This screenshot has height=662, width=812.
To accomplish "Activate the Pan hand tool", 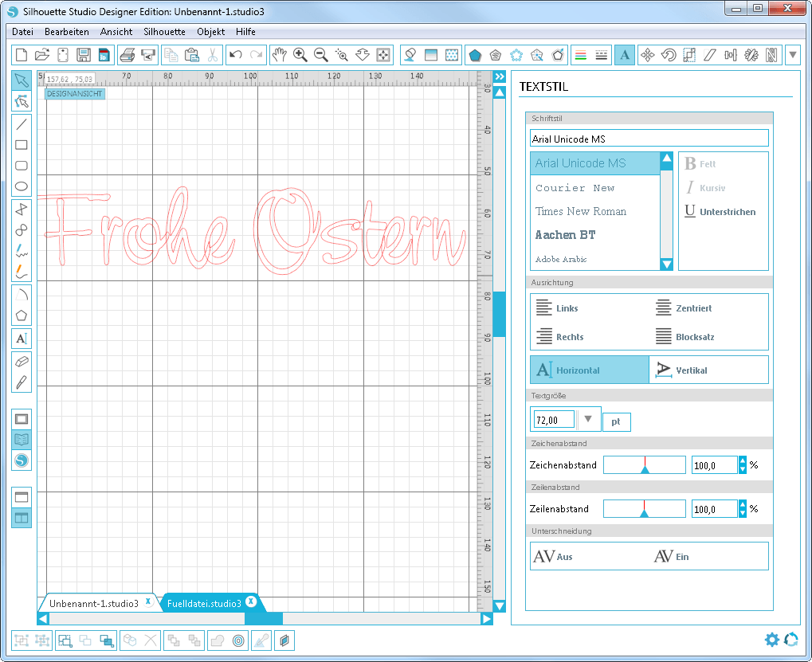I will point(279,55).
